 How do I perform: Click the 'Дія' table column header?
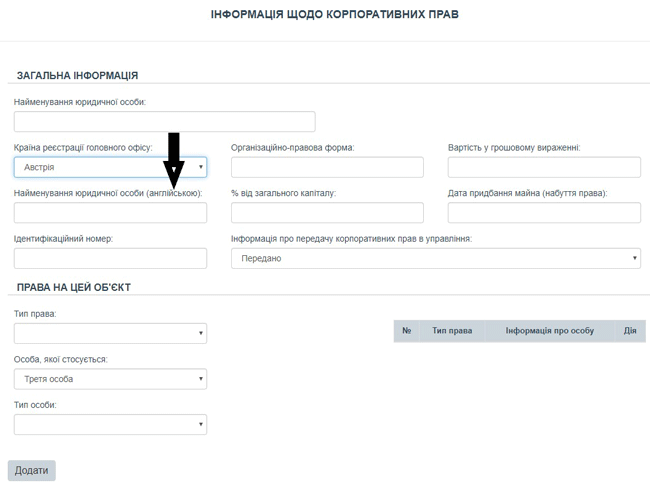point(629,331)
